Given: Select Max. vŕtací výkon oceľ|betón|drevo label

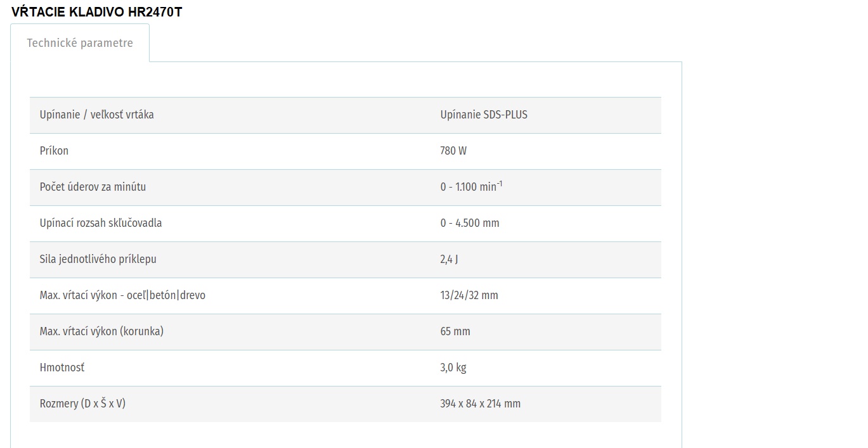Looking at the screenshot, I should pyautogui.click(x=122, y=295).
